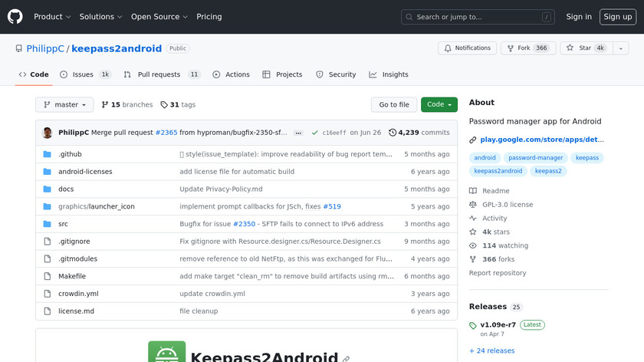The height and width of the screenshot is (362, 644).
Task: Open the play.google.com store link
Action: 542,140
